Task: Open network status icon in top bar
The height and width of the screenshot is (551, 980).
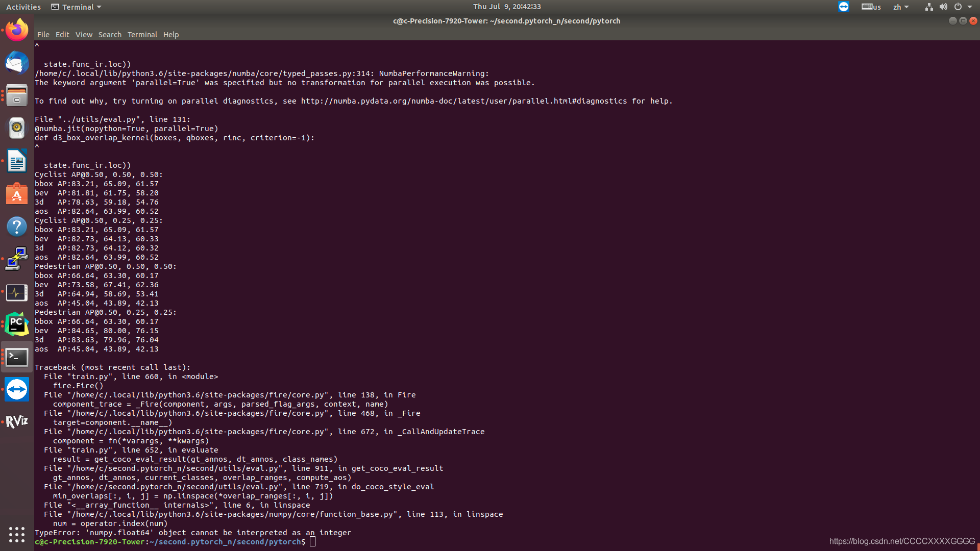Action: pyautogui.click(x=929, y=7)
